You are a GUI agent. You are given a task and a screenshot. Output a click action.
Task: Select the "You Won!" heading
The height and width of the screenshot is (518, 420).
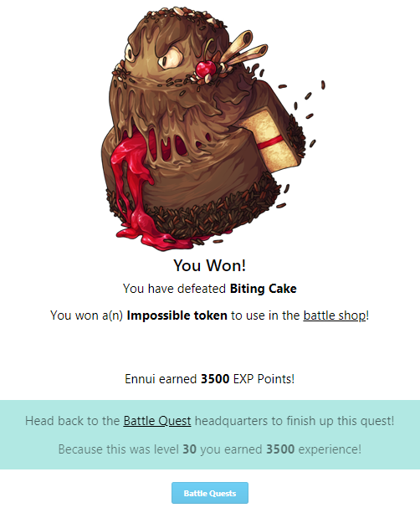[210, 265]
